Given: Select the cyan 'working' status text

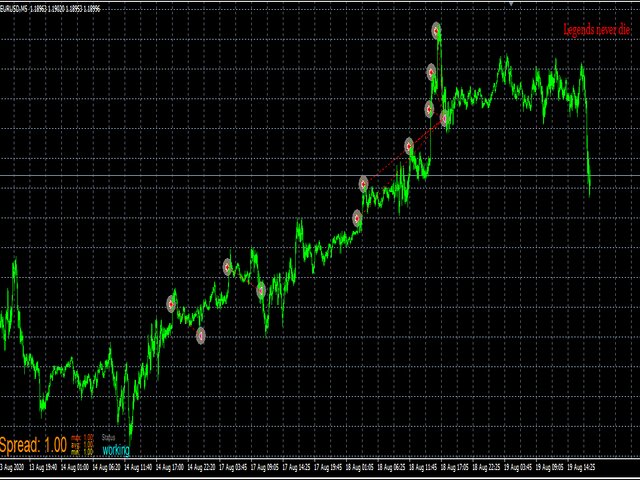Looking at the screenshot, I should click(x=116, y=450).
